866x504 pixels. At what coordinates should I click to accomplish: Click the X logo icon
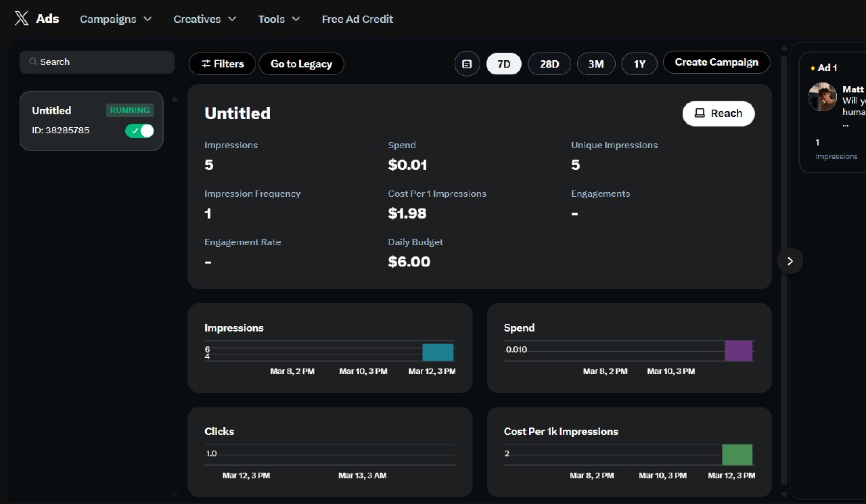(22, 19)
